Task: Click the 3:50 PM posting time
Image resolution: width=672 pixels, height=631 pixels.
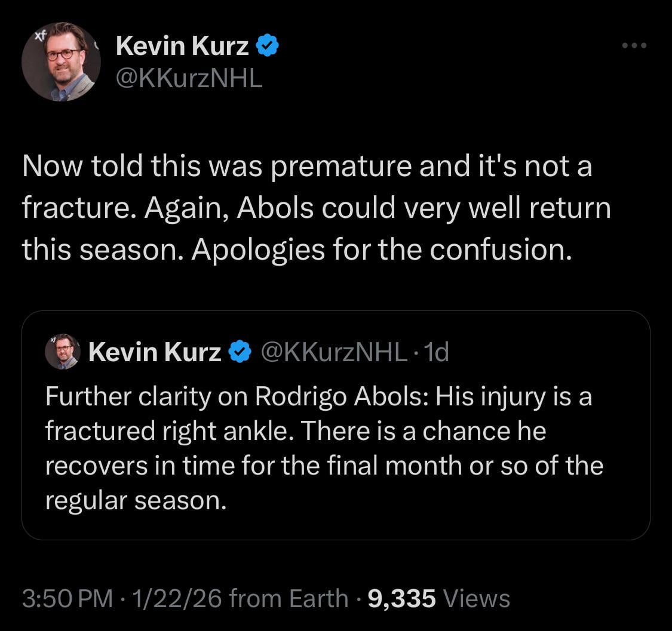Action: coord(67,598)
